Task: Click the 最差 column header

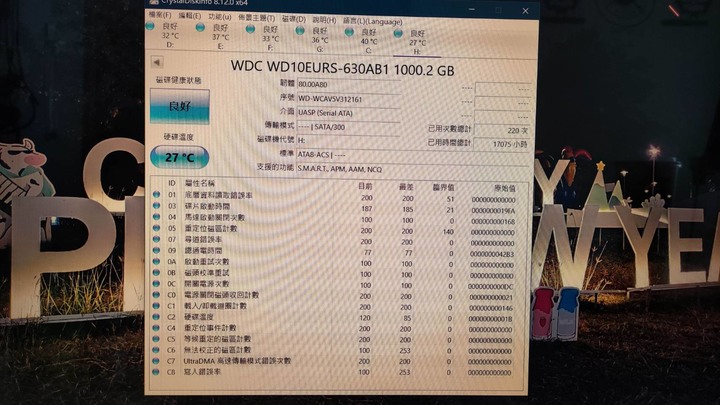Action: point(406,187)
